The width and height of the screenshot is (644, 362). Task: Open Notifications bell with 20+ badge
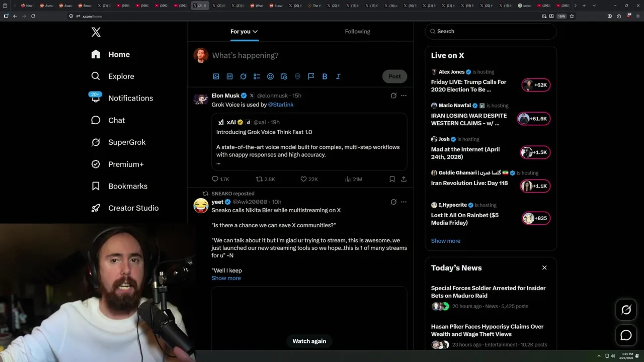click(x=96, y=98)
